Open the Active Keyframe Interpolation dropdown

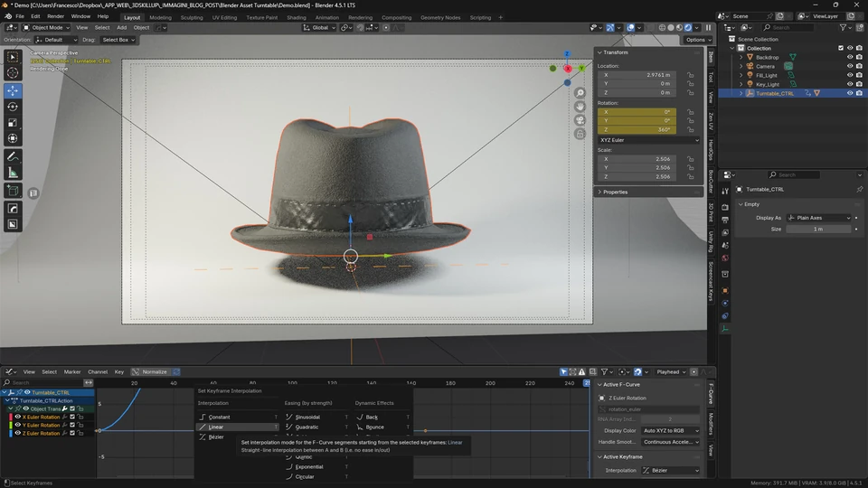click(x=670, y=470)
